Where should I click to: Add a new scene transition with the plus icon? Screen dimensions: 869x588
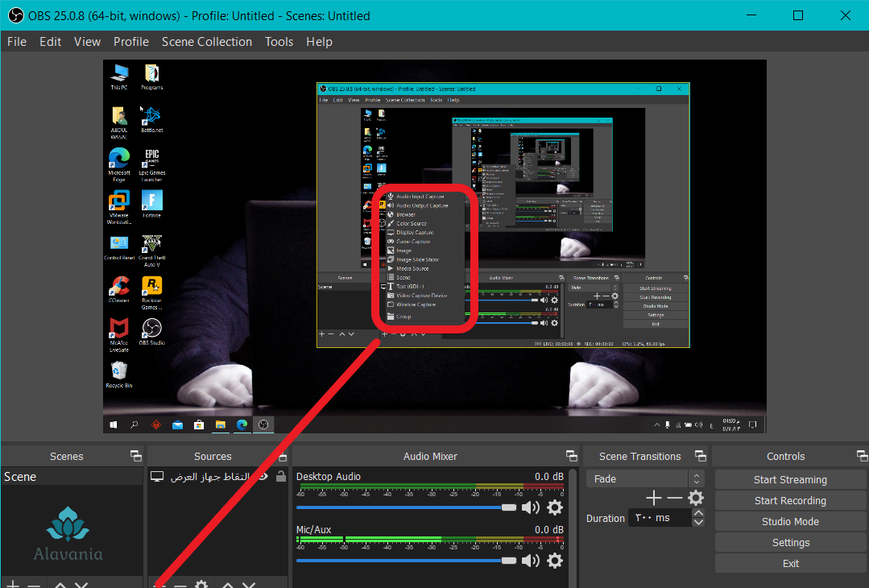[x=654, y=498]
